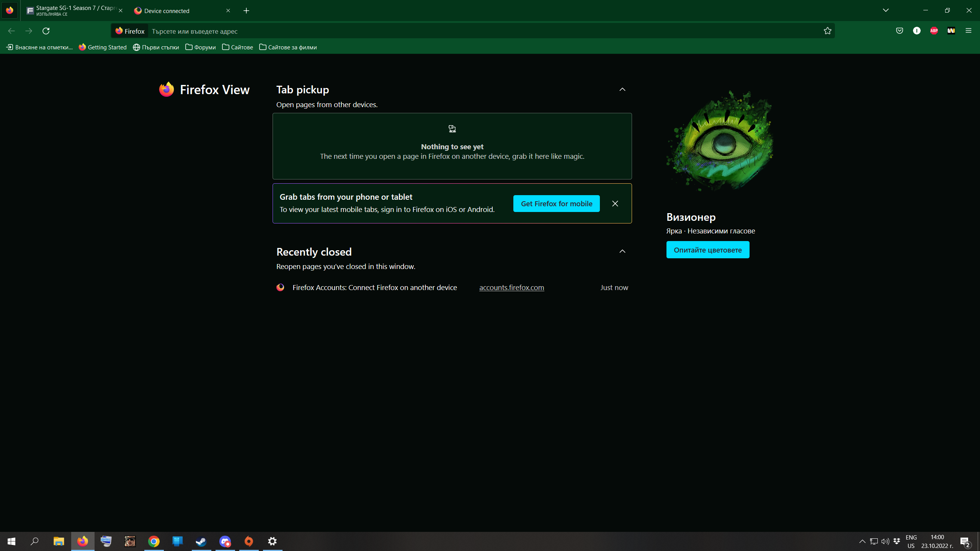Collapse the Recently closed section
Screen dimensions: 980x551
click(x=622, y=251)
